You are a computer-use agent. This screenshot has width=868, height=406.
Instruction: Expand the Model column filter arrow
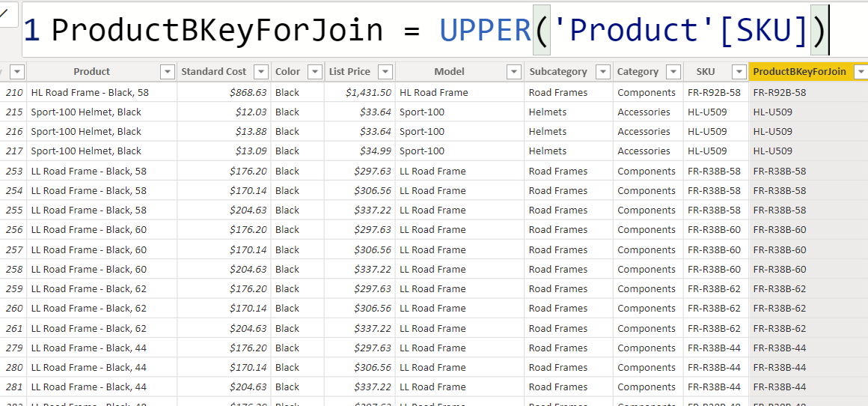(514, 72)
